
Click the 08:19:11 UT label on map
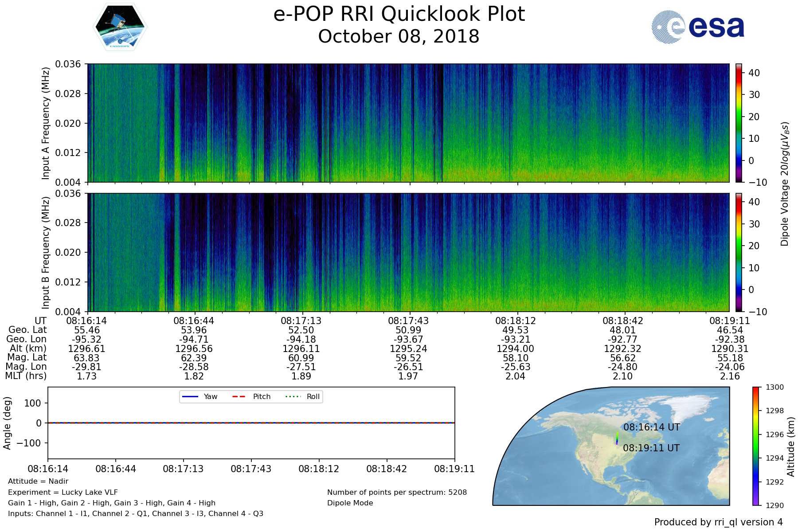[x=651, y=448]
